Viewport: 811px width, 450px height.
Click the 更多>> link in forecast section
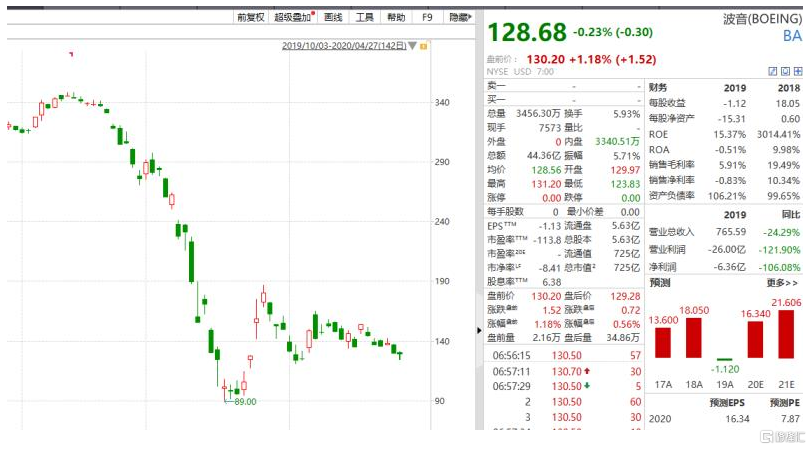[782, 283]
